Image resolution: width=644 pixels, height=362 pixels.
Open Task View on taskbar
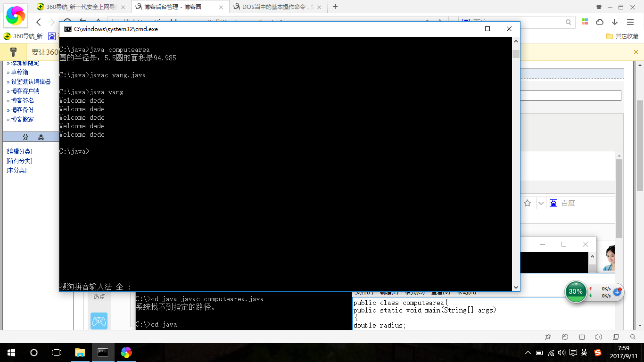point(57,353)
